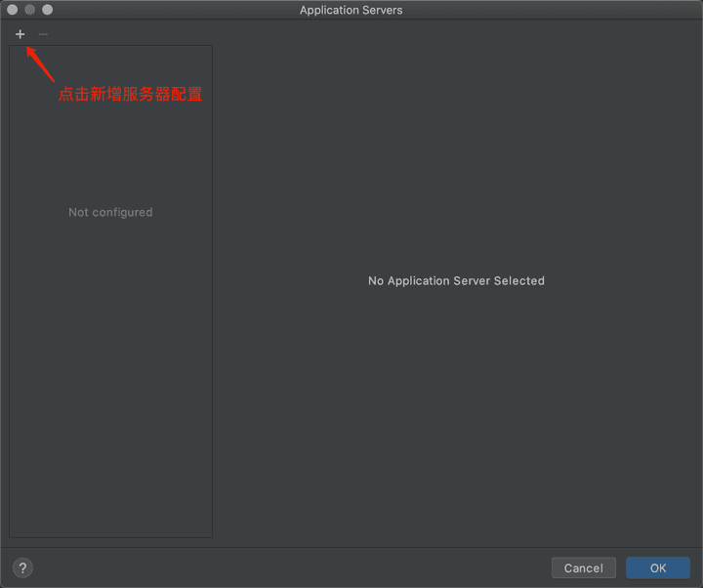Screen dimensions: 703x588
Task: Click the red arrow annotation
Action: coord(39,63)
